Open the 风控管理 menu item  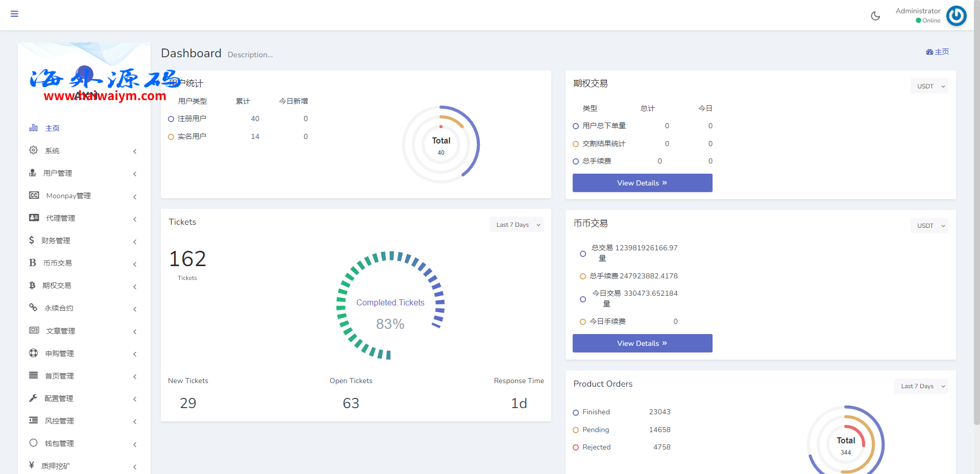(x=59, y=421)
